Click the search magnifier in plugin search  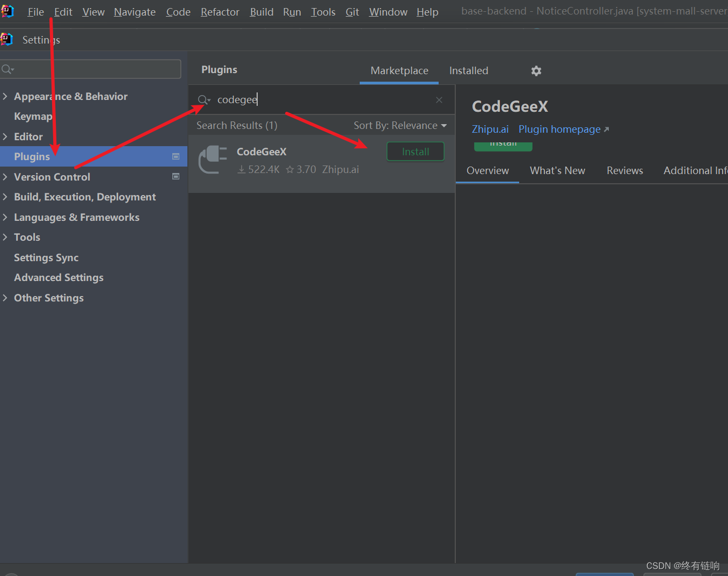click(204, 100)
